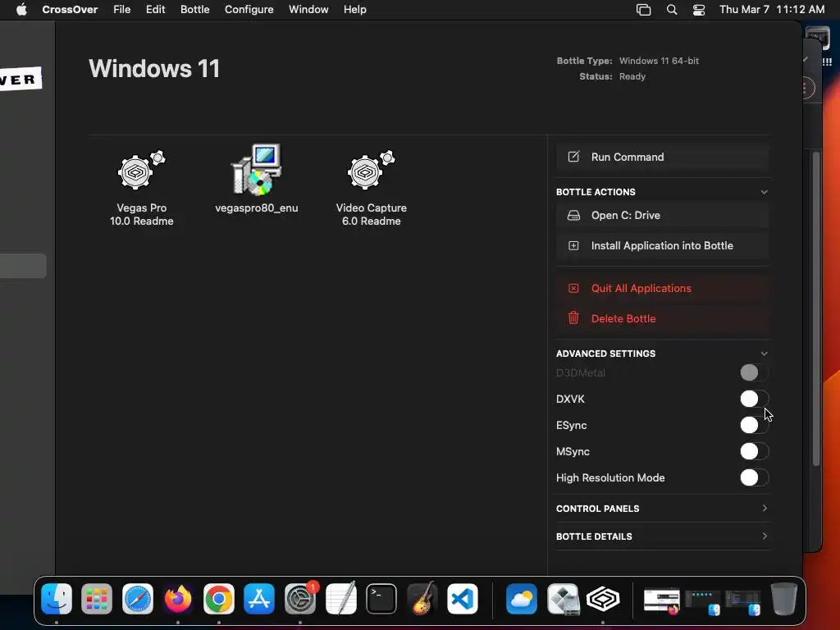Click the CrossOver icon in the Dock
Viewport: 840px width, 630px height.
tap(603, 599)
